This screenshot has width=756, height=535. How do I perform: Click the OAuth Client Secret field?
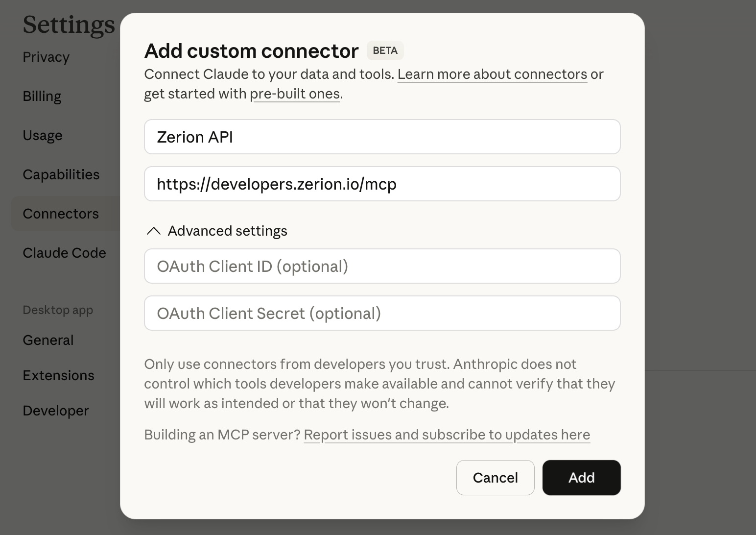(382, 313)
